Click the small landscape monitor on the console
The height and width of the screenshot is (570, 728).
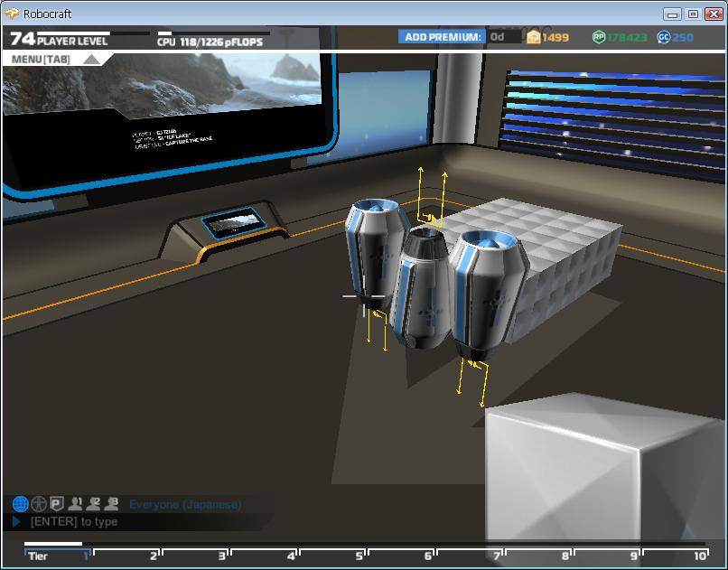235,222
